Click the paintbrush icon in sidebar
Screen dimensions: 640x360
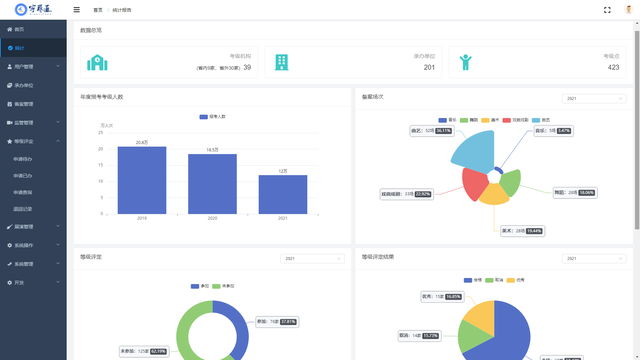coord(9,227)
